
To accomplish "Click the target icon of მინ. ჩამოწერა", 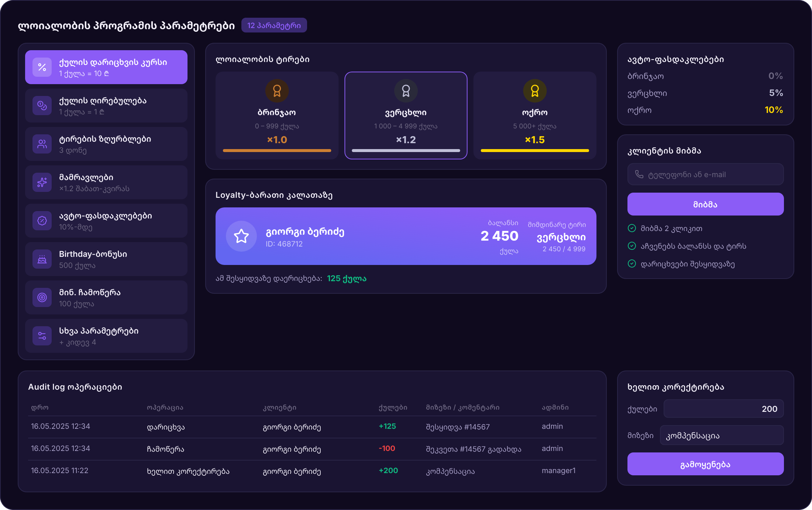I will (42, 297).
